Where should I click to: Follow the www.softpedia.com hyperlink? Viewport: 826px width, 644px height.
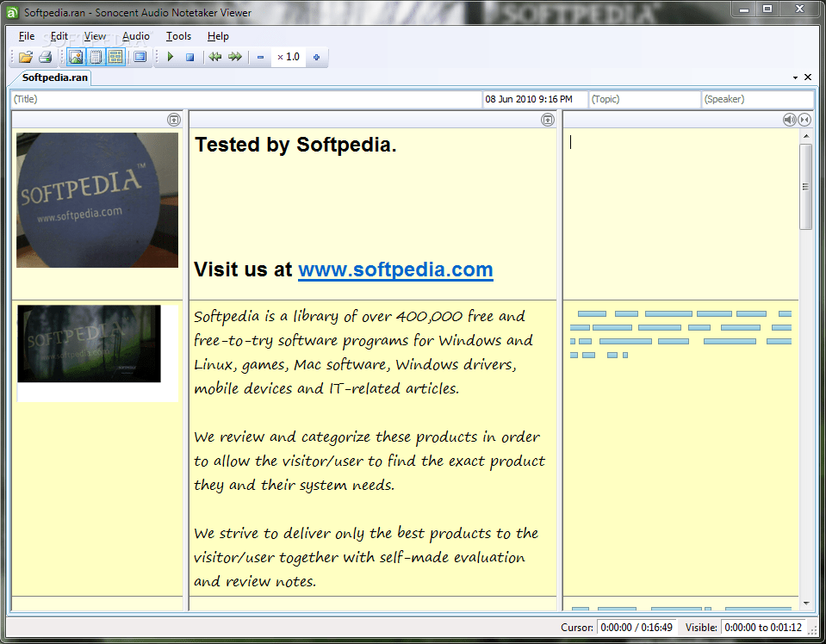(395, 269)
